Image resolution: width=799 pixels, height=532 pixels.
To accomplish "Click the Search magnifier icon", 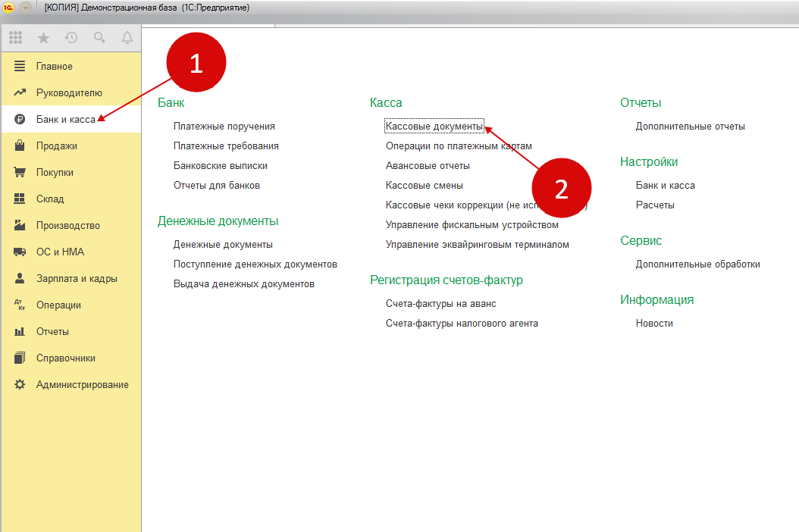I will click(99, 37).
